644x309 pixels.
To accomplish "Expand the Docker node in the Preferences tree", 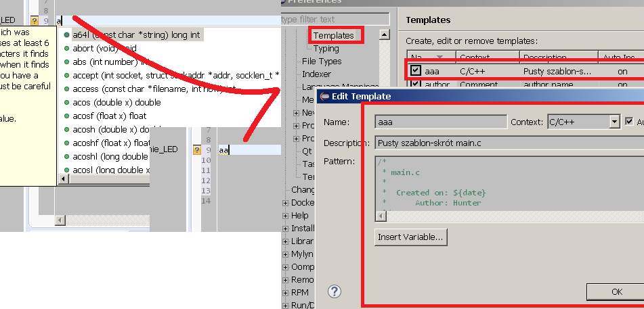I will click(286, 203).
